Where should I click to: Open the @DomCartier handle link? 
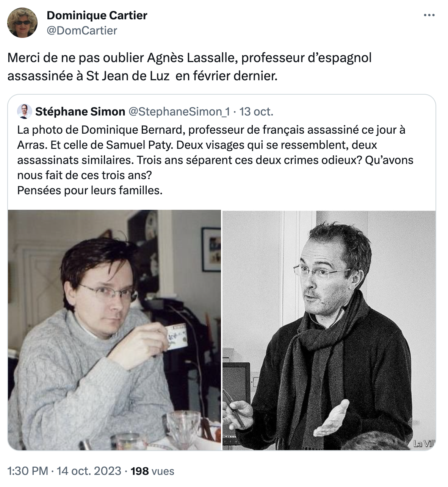[x=82, y=30]
